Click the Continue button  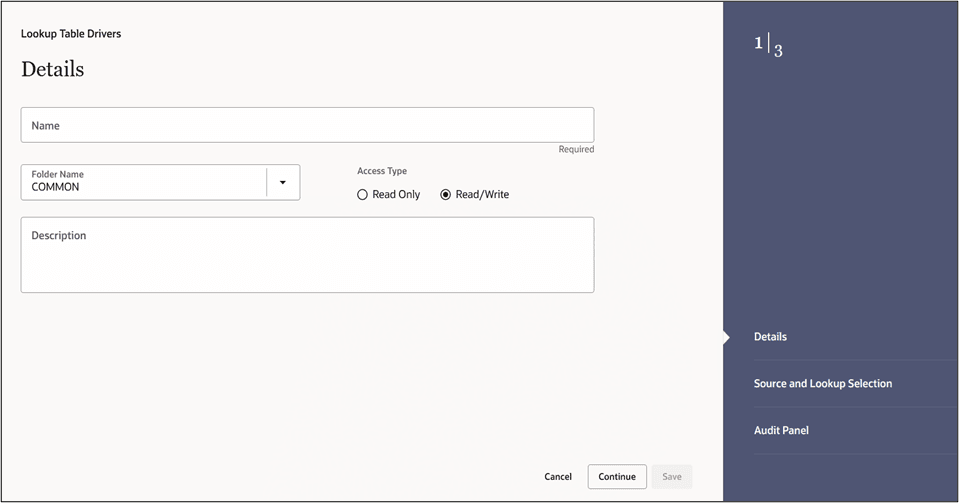(x=617, y=477)
